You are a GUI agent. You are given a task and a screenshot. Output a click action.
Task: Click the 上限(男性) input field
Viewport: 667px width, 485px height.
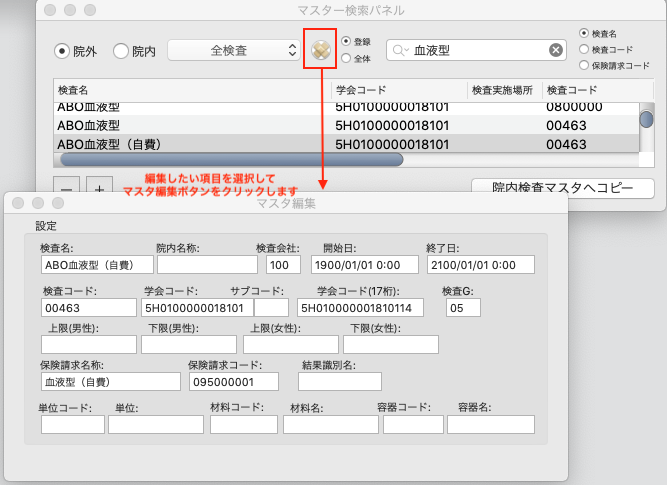[x=88, y=344]
